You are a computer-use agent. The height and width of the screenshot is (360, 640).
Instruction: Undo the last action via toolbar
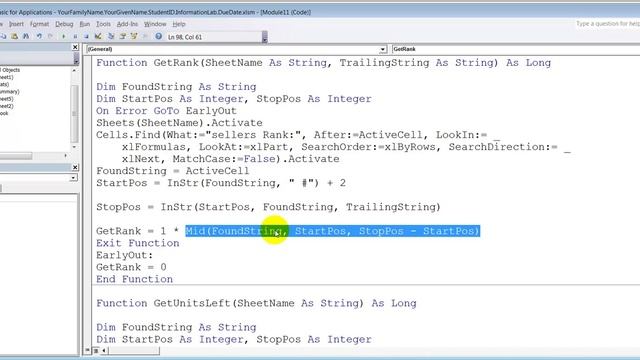pyautogui.click(x=39, y=36)
